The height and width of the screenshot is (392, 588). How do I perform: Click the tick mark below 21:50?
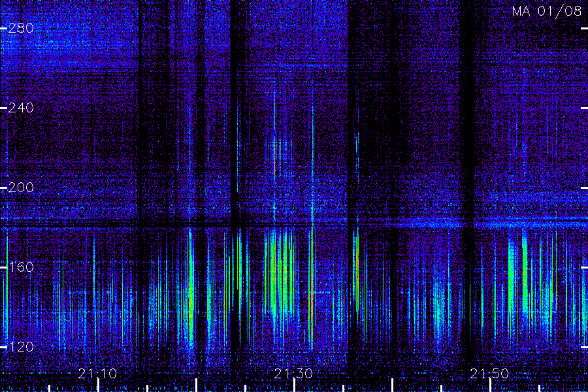490,385
